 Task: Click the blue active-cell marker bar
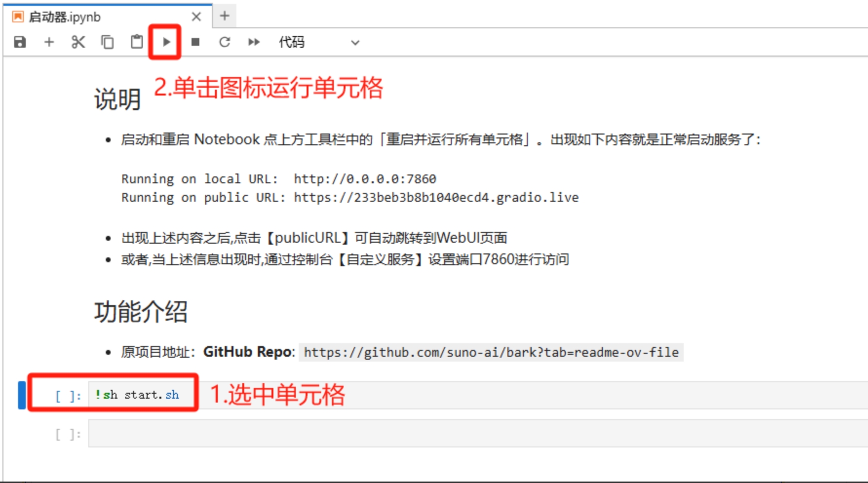(x=21, y=395)
